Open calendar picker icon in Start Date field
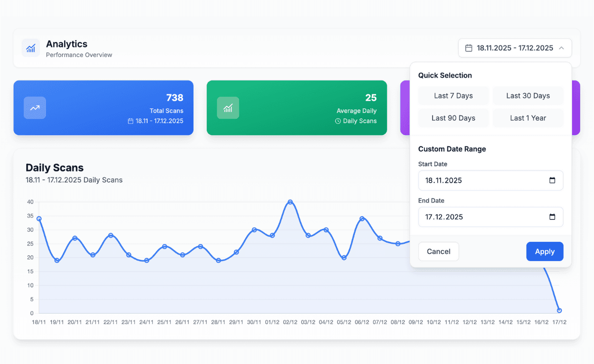The width and height of the screenshot is (594, 364). 552,181
